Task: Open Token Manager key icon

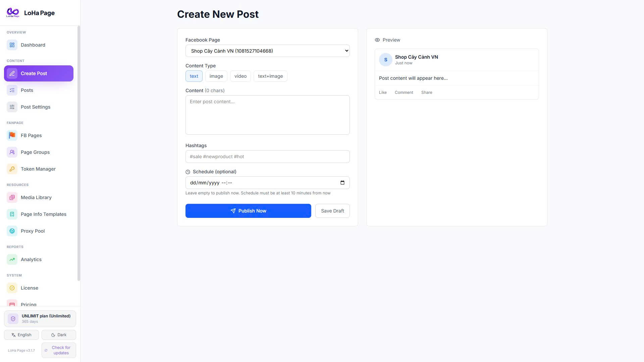Action: 12,169
